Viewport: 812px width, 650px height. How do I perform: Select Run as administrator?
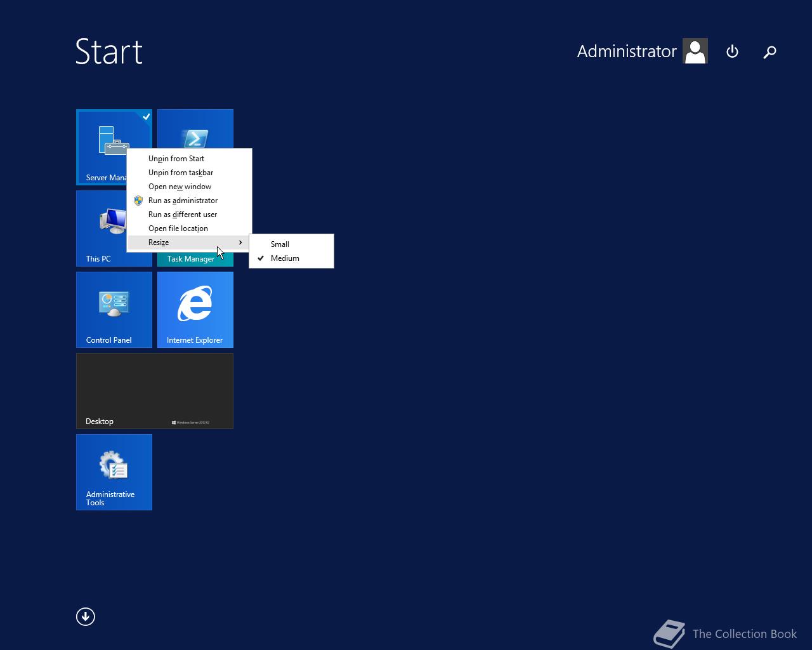189,201
